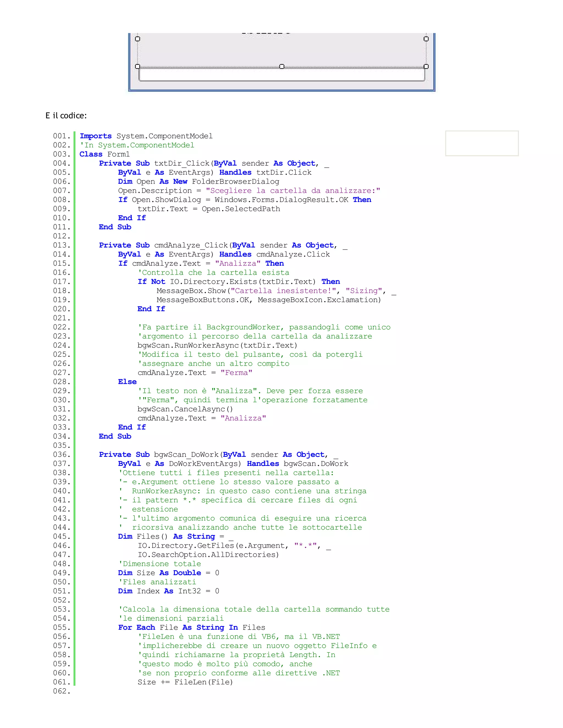
Task: Click comment "'Ottiene tutti i files presenti nella cartella:"
Action: pyautogui.click(x=226, y=473)
